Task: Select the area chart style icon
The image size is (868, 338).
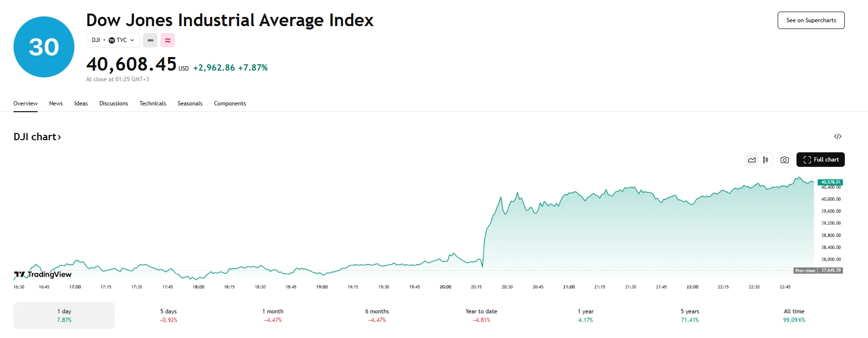Action: pos(752,160)
